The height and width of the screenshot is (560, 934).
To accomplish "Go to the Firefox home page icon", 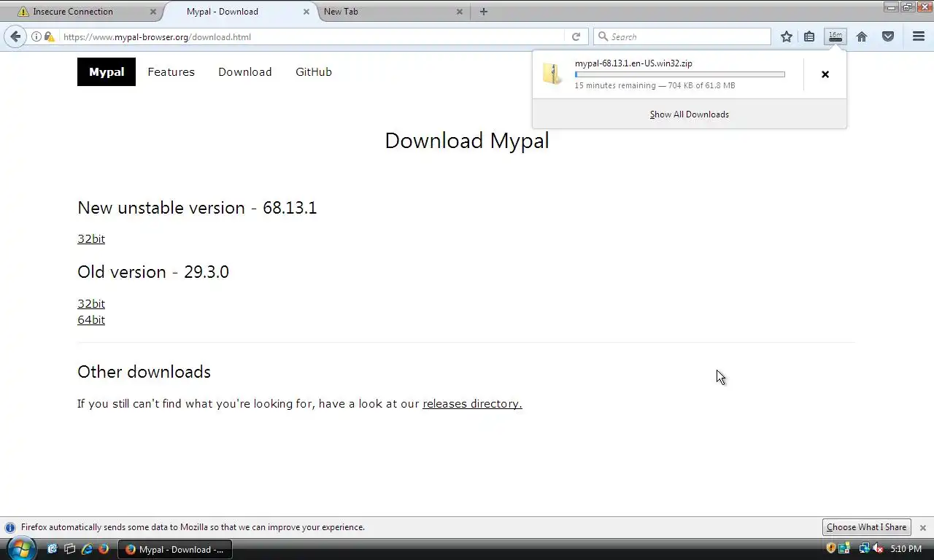I will pos(862,36).
